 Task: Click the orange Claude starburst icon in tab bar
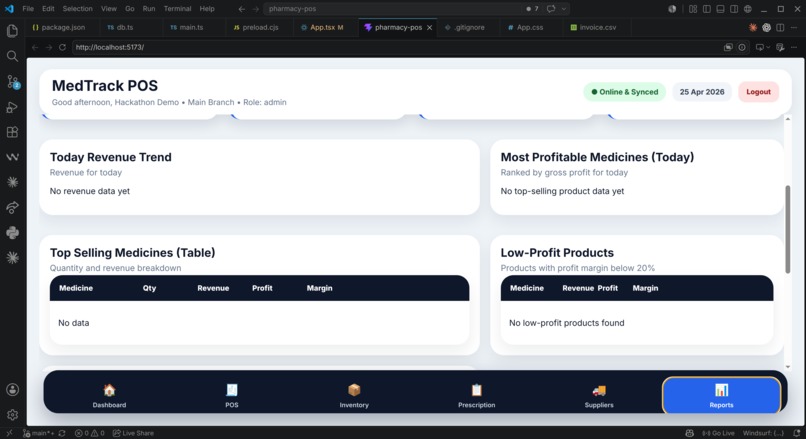[753, 27]
